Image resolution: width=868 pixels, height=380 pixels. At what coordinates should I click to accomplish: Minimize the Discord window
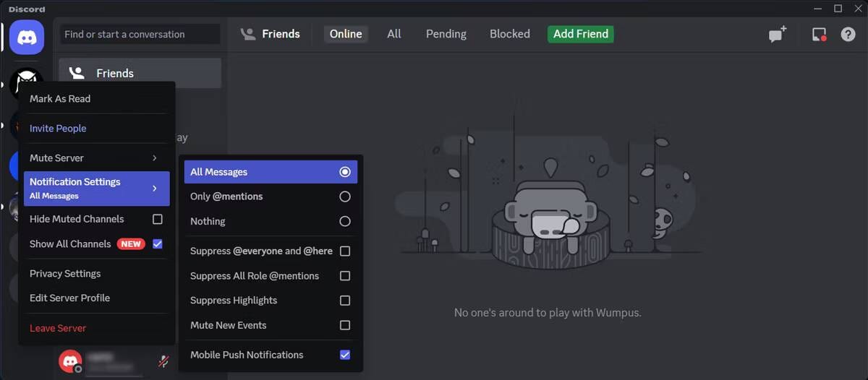tap(819, 9)
